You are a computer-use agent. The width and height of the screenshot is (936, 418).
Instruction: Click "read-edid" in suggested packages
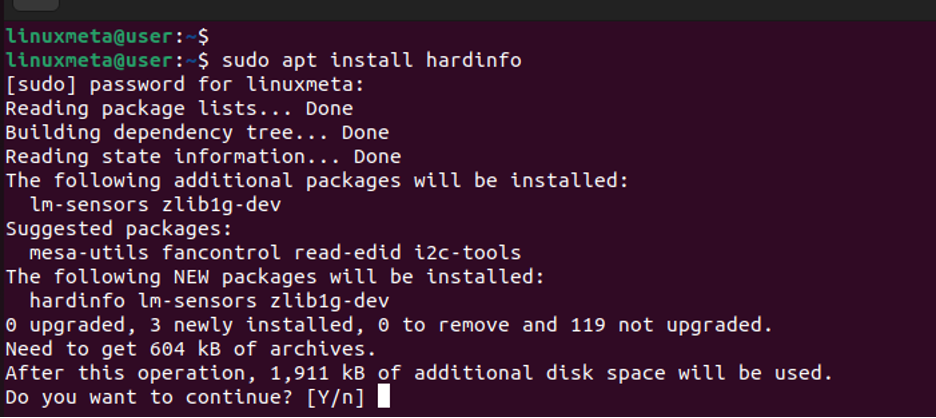[347, 253]
